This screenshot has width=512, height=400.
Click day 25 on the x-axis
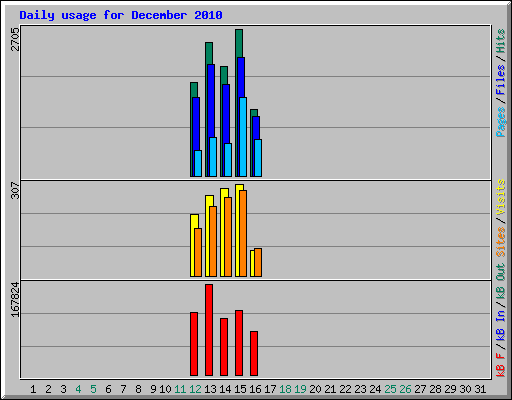tap(390, 389)
